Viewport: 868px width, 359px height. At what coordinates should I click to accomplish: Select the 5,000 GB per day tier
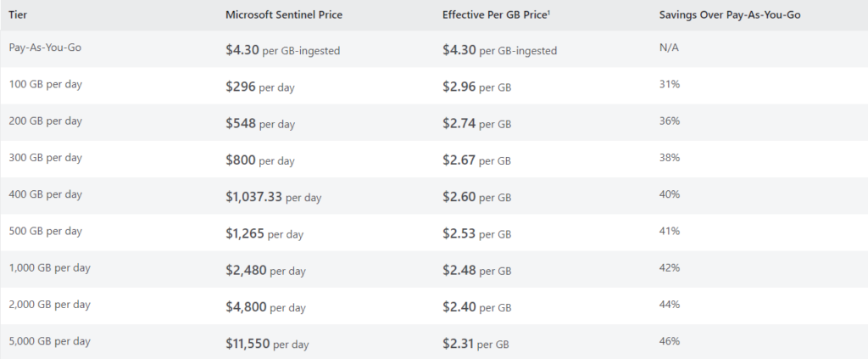point(50,340)
